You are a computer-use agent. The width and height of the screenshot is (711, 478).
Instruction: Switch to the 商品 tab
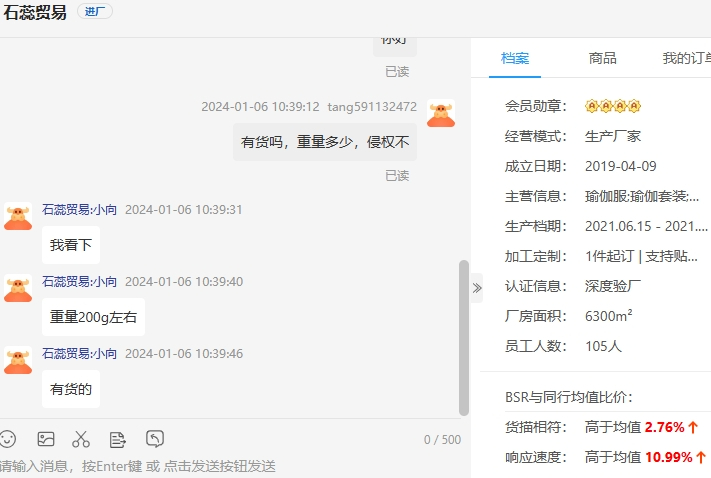point(602,58)
